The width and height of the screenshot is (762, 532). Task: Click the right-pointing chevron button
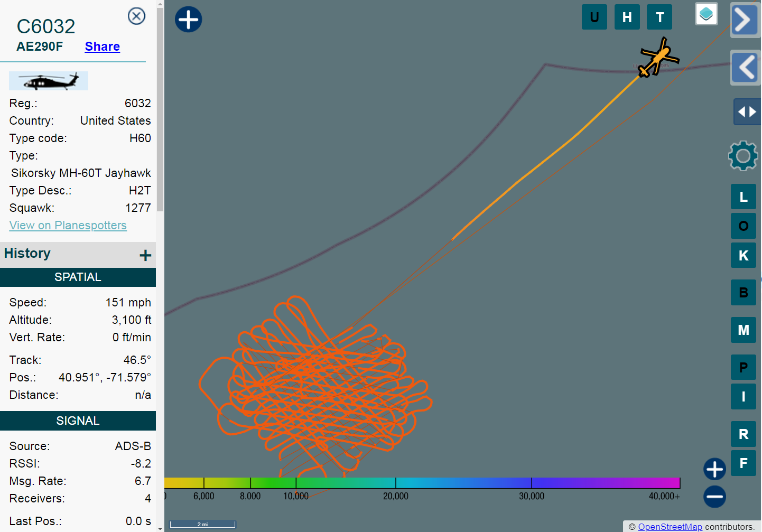(x=745, y=20)
